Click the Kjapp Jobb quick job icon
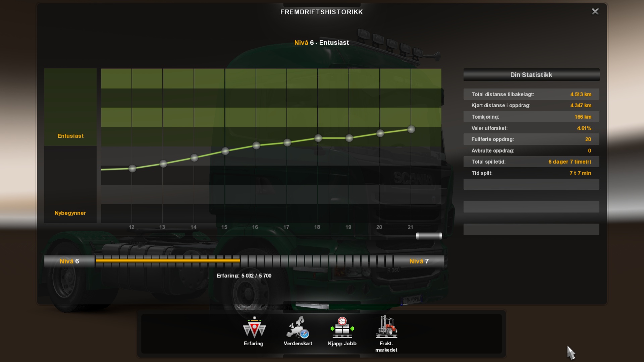The image size is (644, 362). pyautogui.click(x=342, y=328)
